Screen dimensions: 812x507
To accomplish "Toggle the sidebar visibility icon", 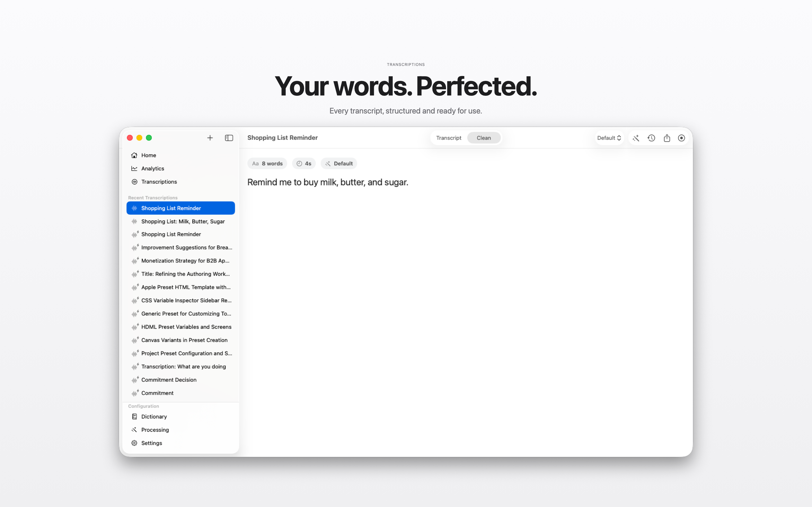I will tap(229, 138).
